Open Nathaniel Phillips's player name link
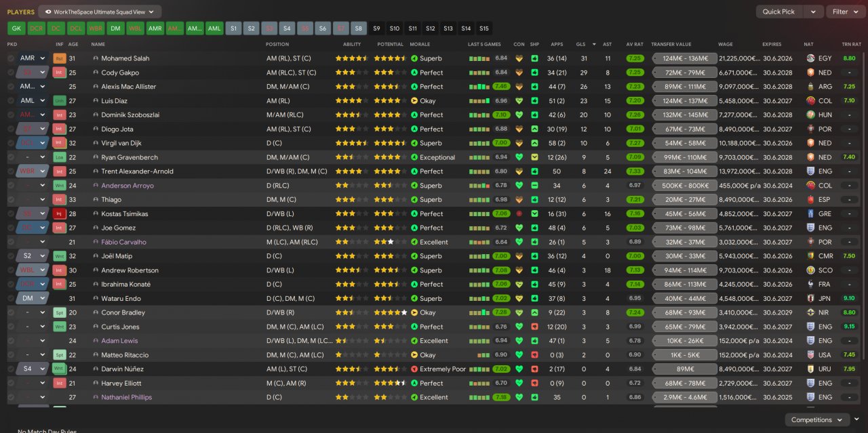This screenshot has width=868, height=433. (126, 398)
